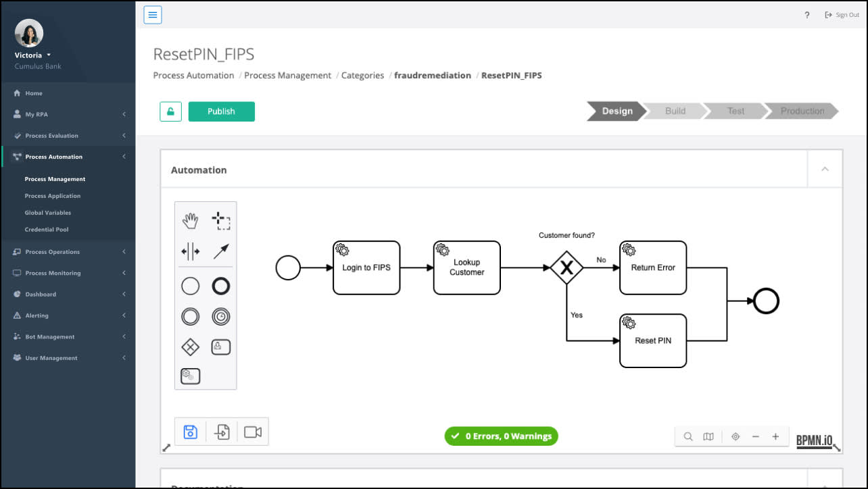The image size is (868, 489).
Task: Open the hamburger sidebar menu
Action: pos(153,15)
